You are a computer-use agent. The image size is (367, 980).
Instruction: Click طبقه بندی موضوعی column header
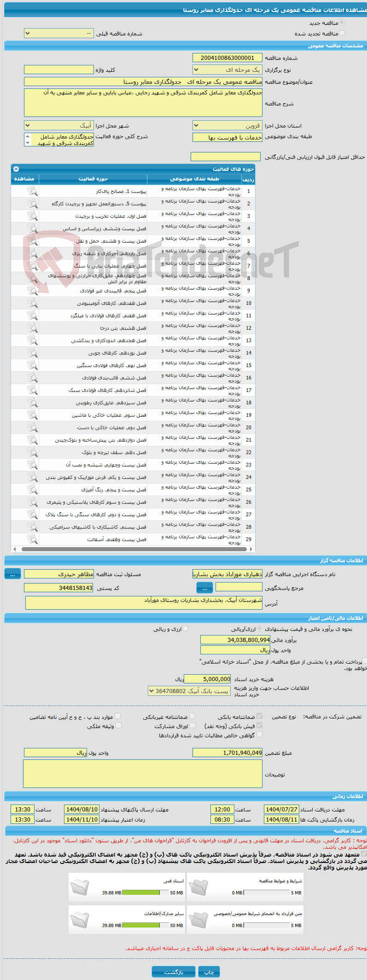coord(195,179)
